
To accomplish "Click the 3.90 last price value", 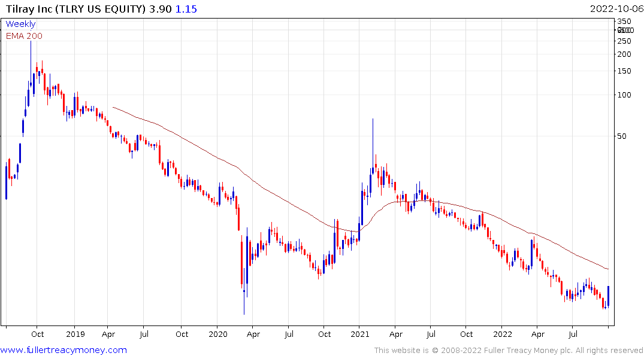I will click(x=160, y=9).
